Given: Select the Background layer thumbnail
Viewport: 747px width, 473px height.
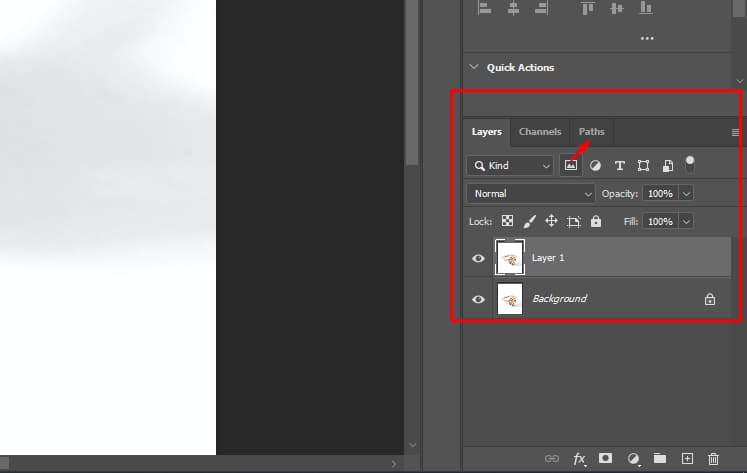Looking at the screenshot, I should tap(510, 299).
